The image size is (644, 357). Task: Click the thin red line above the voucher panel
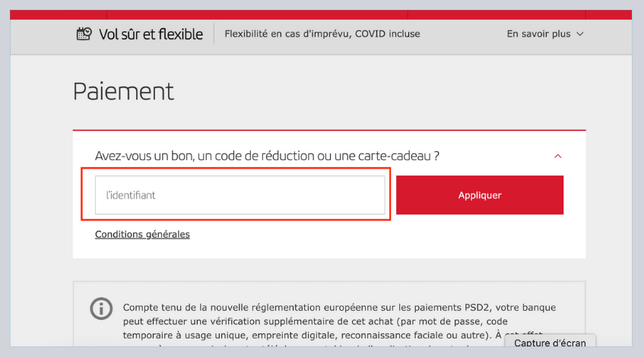click(328, 130)
